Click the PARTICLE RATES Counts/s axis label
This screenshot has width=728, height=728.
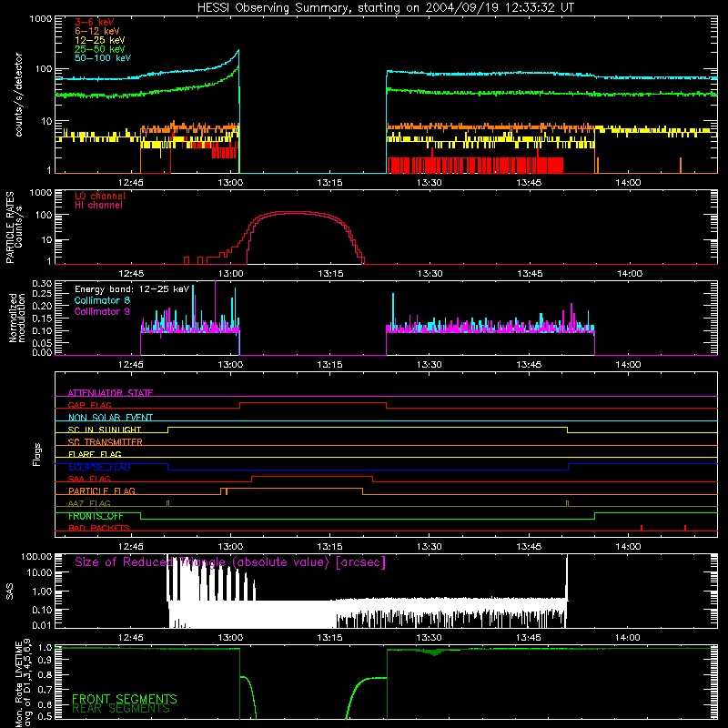pyautogui.click(x=14, y=227)
